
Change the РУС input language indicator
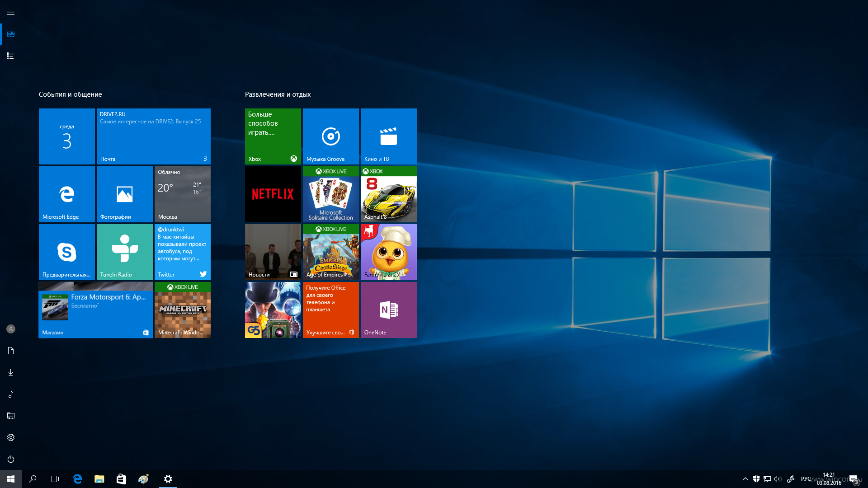pos(806,479)
